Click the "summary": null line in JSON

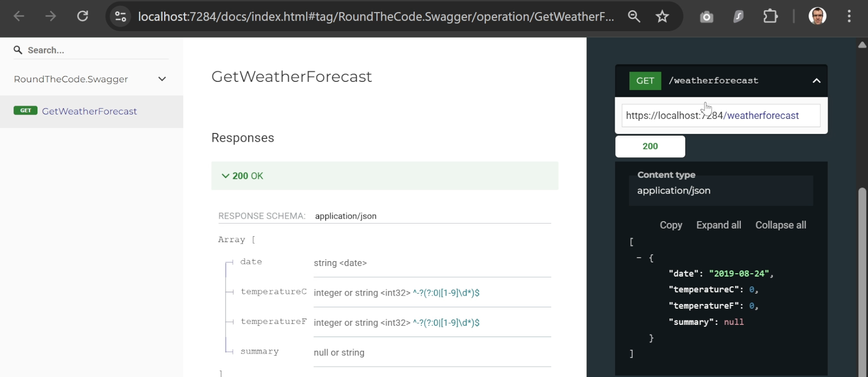tap(706, 322)
